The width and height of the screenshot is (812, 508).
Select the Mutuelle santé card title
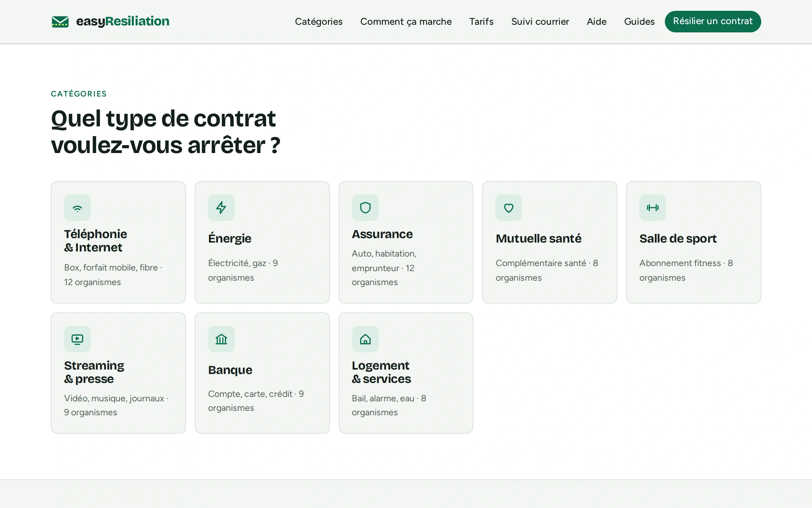(x=539, y=238)
